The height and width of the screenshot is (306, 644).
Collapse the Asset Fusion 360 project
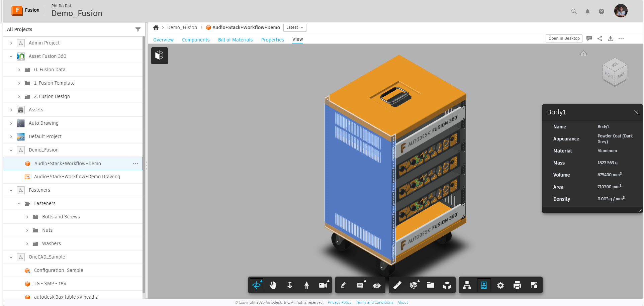pyautogui.click(x=11, y=57)
